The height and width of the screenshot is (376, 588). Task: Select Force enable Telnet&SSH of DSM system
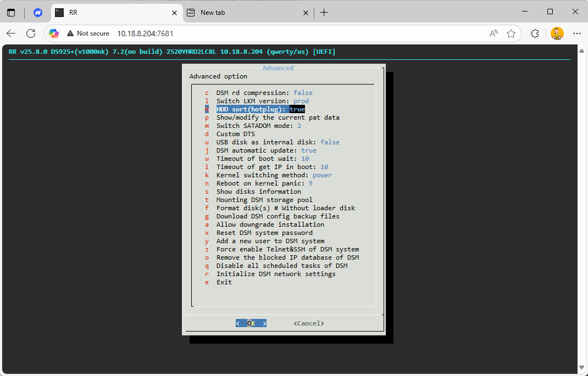tap(282, 249)
